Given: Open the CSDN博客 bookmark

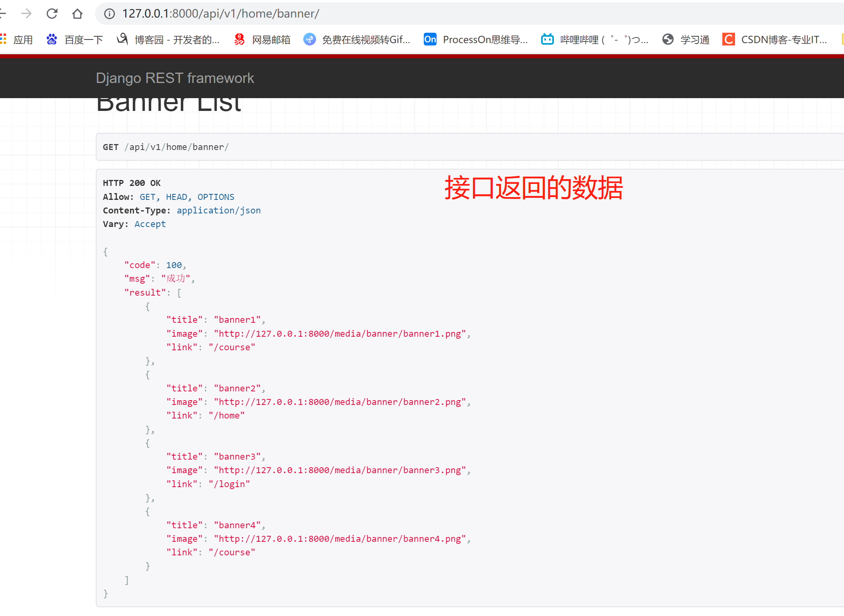Looking at the screenshot, I should [x=775, y=39].
